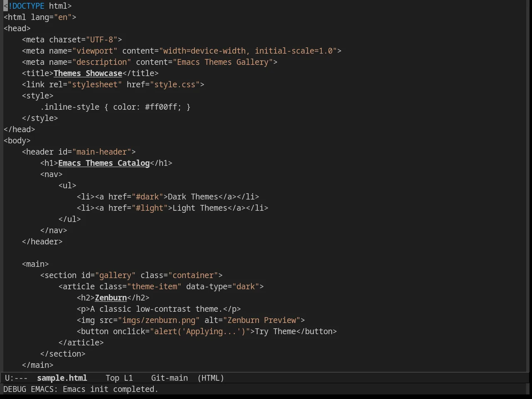Viewport: 532px width, 399px height.
Task: Place cursor on the !DOCTYPE keyword
Action: pyautogui.click(x=26, y=6)
